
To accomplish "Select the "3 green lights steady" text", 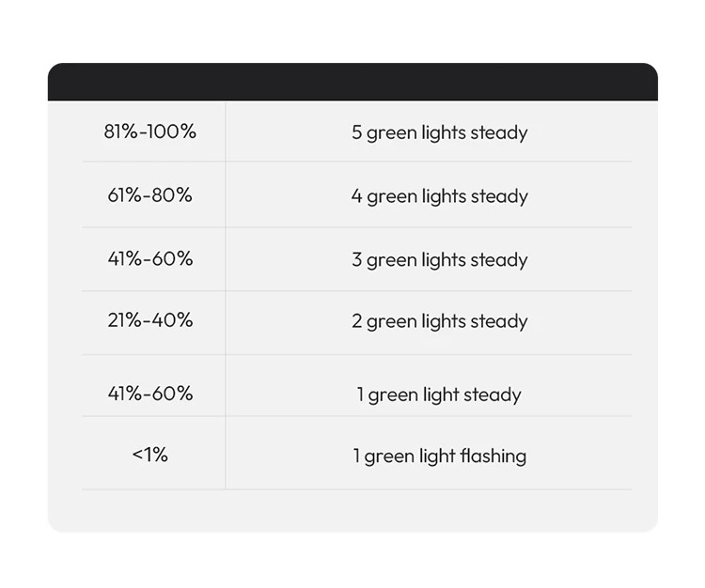I will (439, 260).
